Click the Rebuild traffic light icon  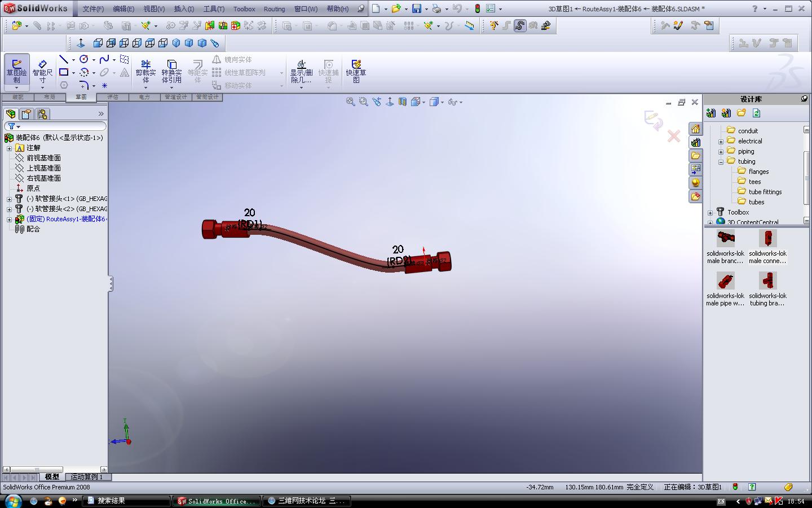point(478,8)
